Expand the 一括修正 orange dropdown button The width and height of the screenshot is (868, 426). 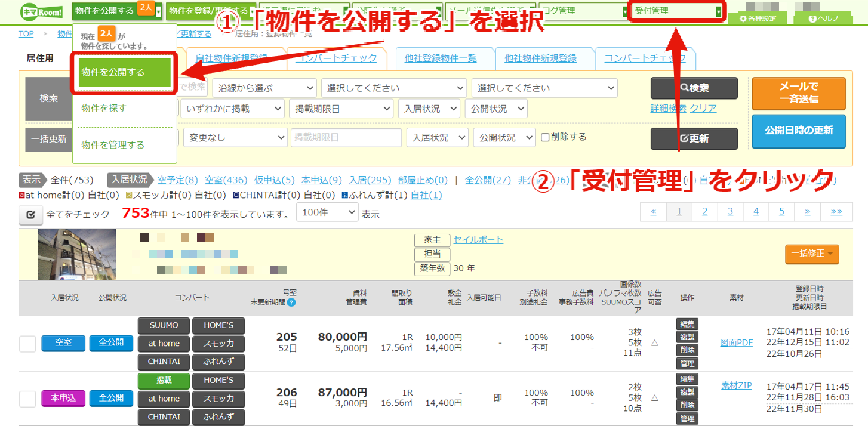click(812, 254)
